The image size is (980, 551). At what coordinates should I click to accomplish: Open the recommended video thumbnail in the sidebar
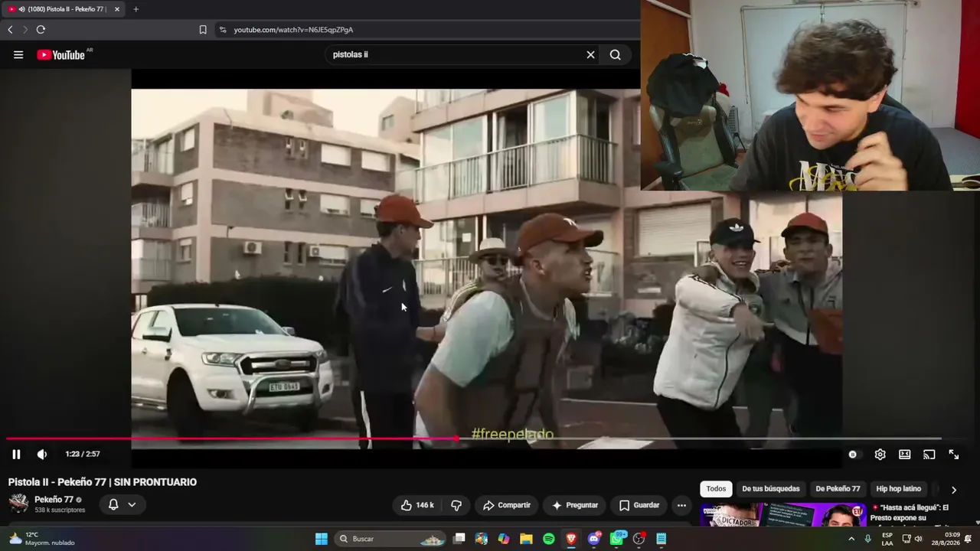click(782, 515)
